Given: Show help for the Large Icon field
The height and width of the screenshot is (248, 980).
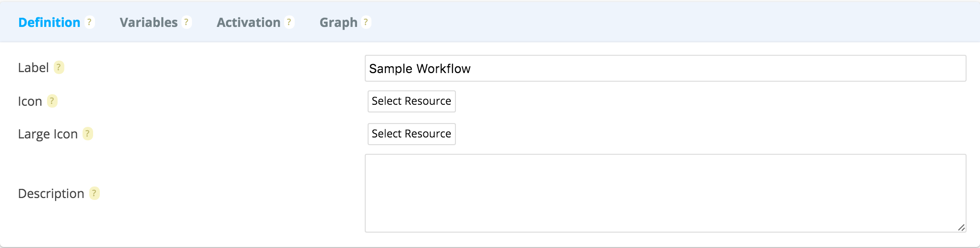Looking at the screenshot, I should tap(87, 134).
